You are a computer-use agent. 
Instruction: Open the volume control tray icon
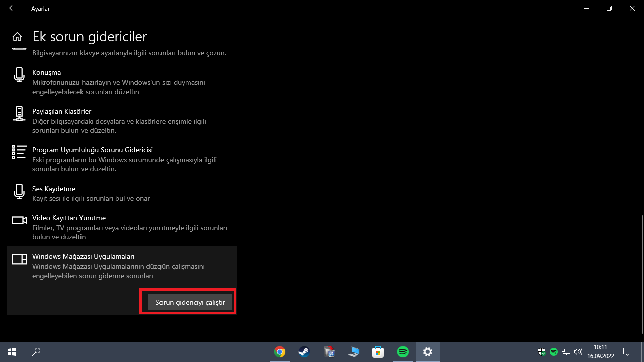pyautogui.click(x=578, y=352)
